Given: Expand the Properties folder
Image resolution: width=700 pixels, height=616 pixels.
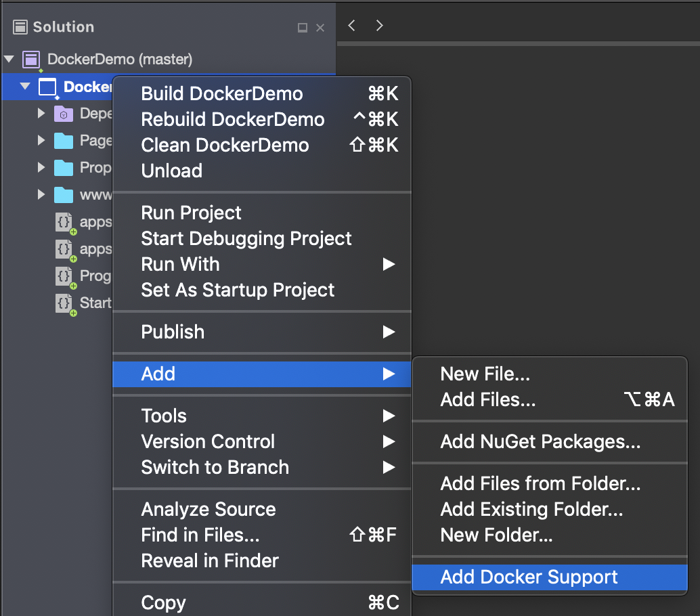Looking at the screenshot, I should pos(41,168).
